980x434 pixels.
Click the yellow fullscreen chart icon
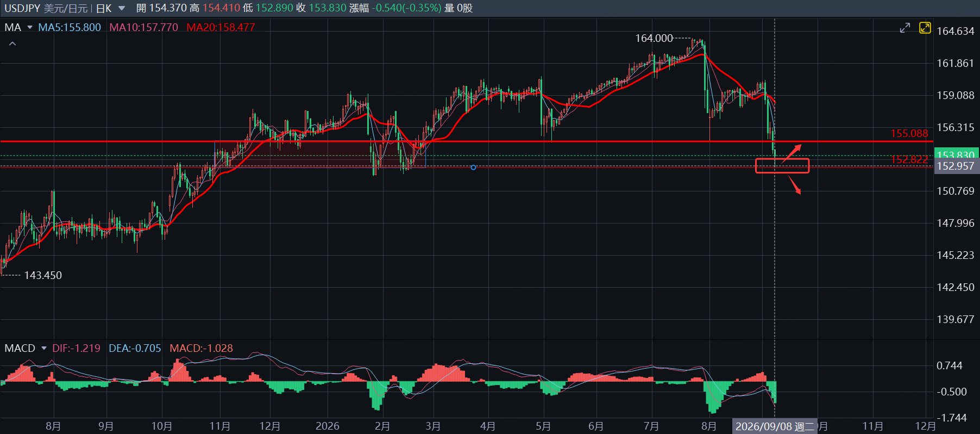pos(925,28)
